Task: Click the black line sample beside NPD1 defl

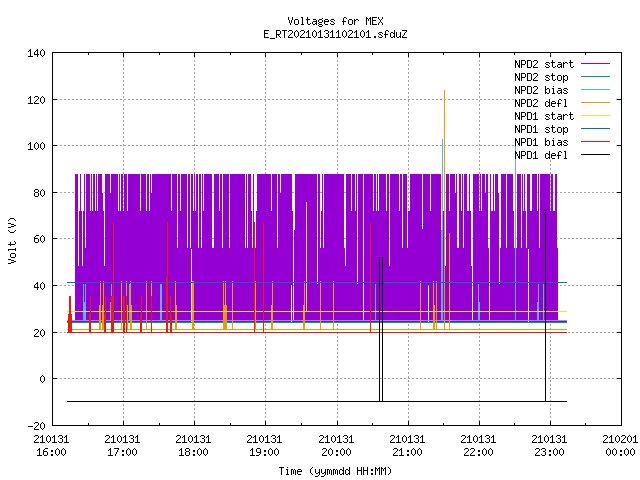Action: point(596,155)
